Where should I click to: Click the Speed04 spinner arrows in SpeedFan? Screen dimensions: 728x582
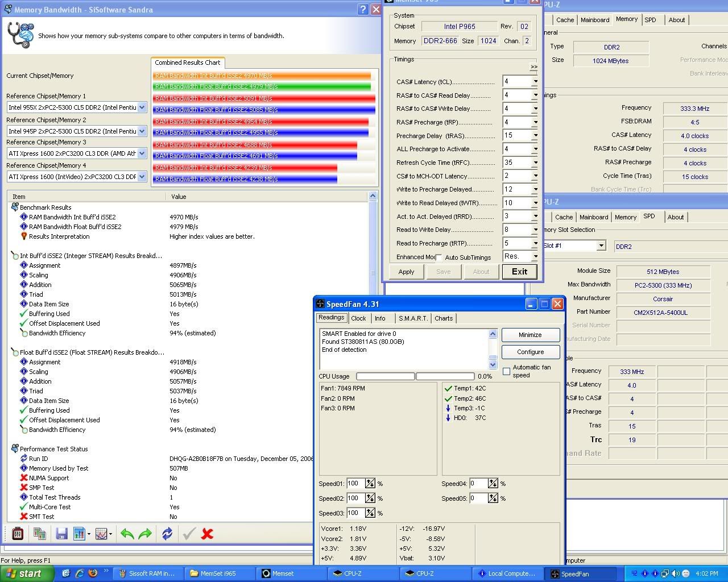click(493, 484)
